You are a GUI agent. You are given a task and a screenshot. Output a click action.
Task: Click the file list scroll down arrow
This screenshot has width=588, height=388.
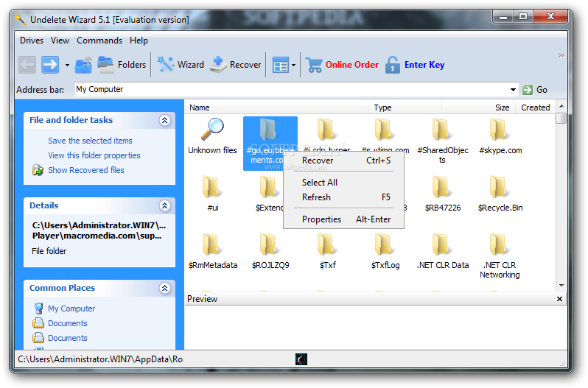tap(561, 286)
